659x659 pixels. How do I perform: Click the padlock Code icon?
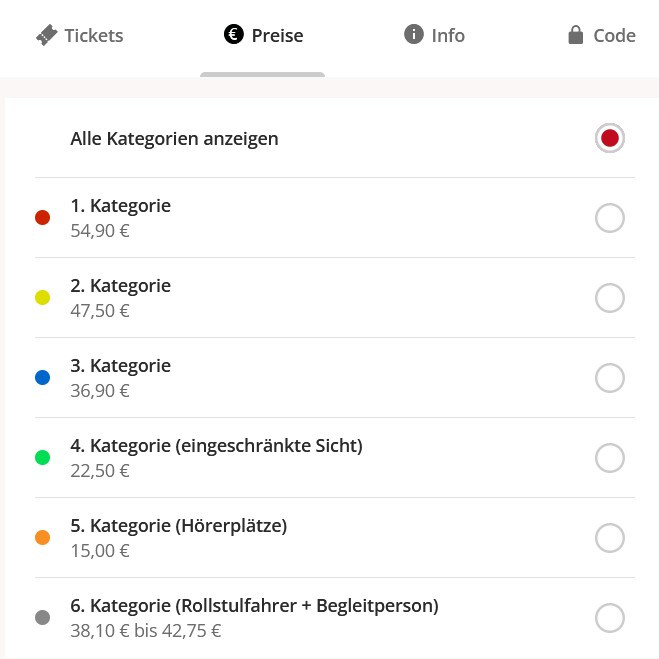(x=575, y=35)
